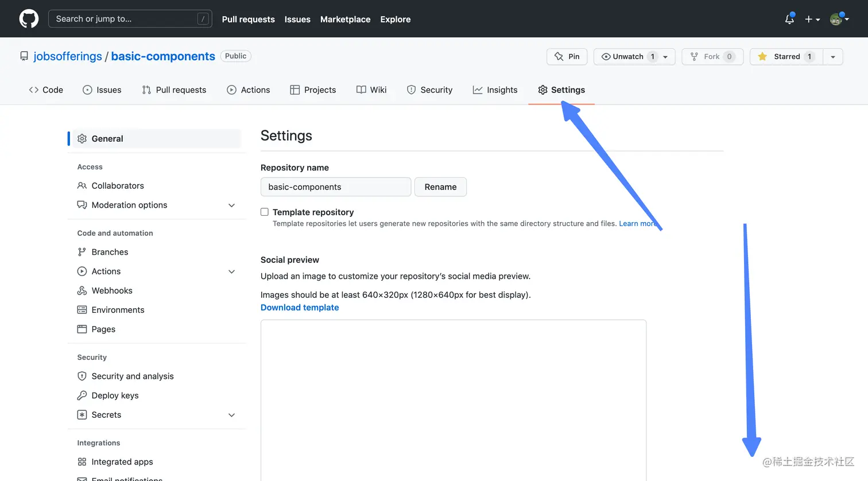Click the General gear icon in sidebar
This screenshot has height=481, width=868.
tap(82, 138)
